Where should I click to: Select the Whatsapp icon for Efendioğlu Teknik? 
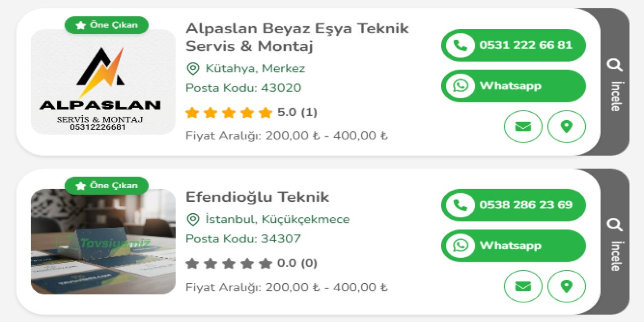tap(461, 246)
